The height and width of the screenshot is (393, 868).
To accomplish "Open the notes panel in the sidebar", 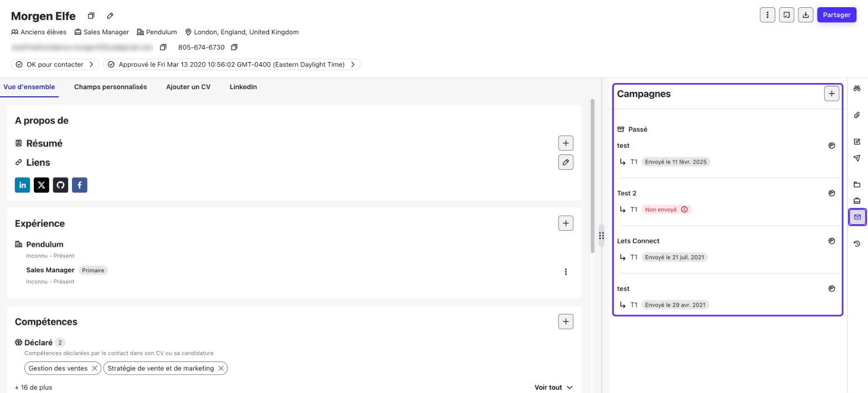I will point(857,142).
